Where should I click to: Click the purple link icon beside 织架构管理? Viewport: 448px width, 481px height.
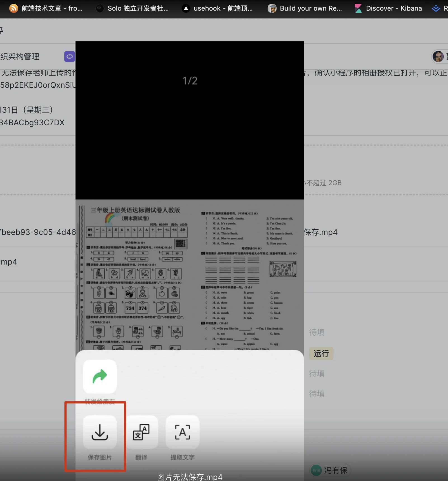(x=70, y=56)
